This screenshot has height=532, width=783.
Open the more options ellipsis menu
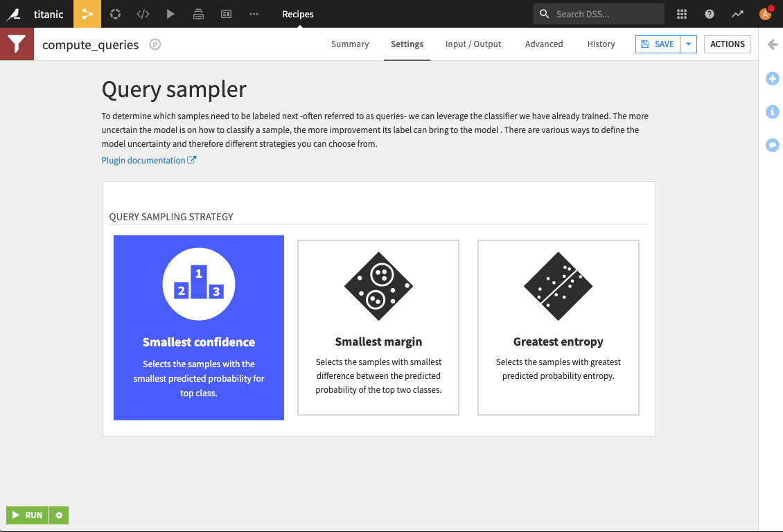pos(254,14)
